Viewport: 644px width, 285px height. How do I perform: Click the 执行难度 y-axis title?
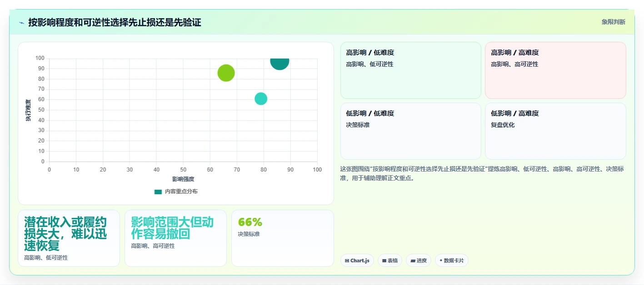tap(28, 110)
